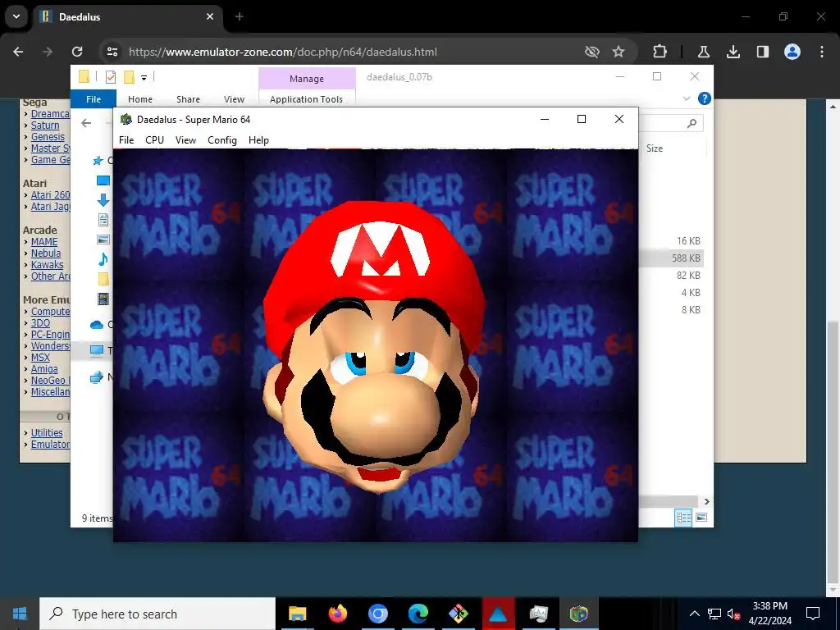Click the Daedalus N64 icon in title bar
This screenshot has width=840, height=630.
pyautogui.click(x=126, y=119)
